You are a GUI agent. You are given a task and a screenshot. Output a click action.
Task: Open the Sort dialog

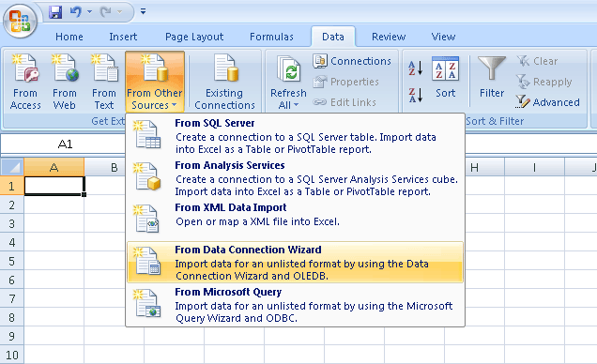pos(446,78)
